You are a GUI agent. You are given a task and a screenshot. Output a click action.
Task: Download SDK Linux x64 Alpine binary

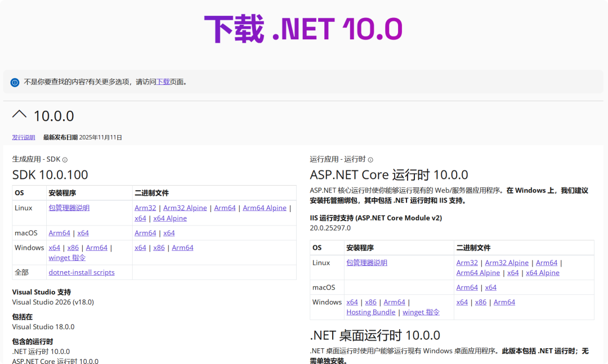pos(170,218)
